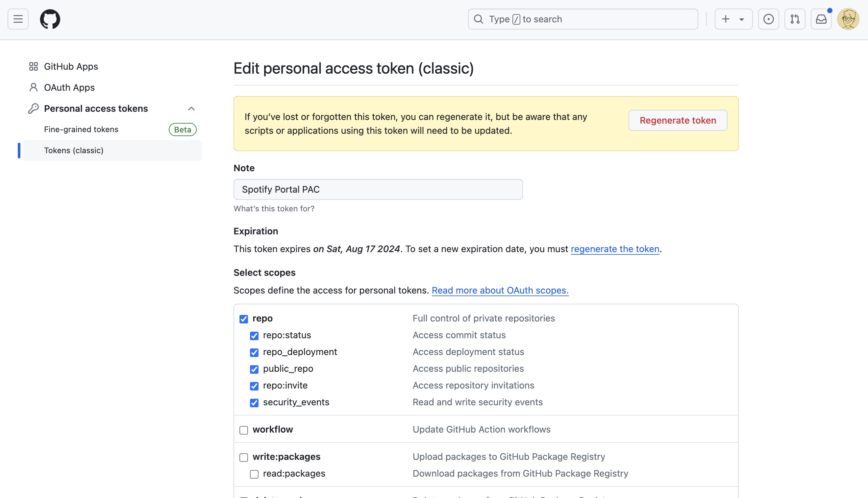Open the Create new plus button

pyautogui.click(x=725, y=19)
